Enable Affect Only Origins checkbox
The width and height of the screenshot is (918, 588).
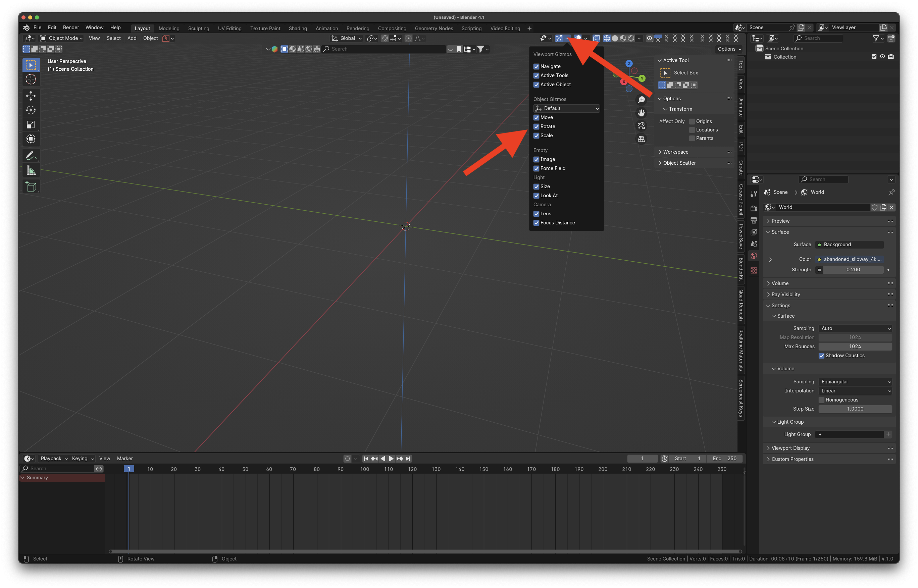click(x=692, y=121)
